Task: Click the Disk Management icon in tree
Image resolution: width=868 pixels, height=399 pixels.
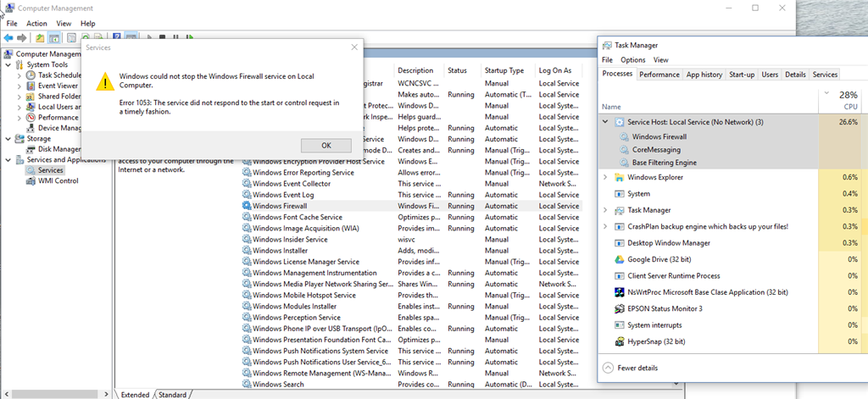Action: 31,149
